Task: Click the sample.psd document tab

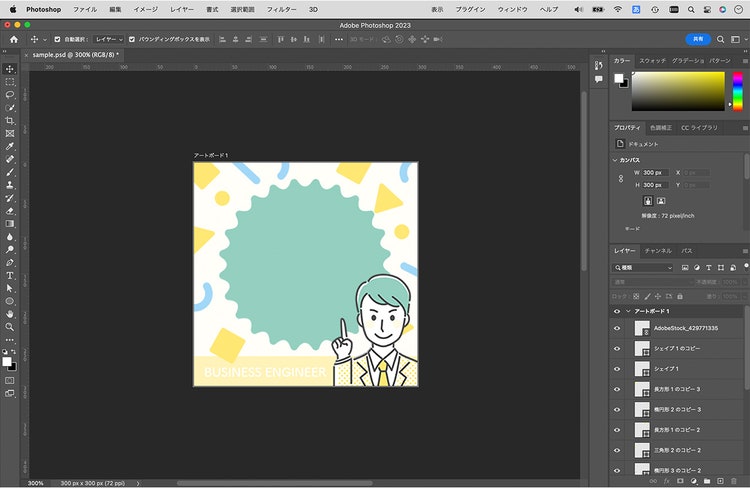Action: (75, 55)
